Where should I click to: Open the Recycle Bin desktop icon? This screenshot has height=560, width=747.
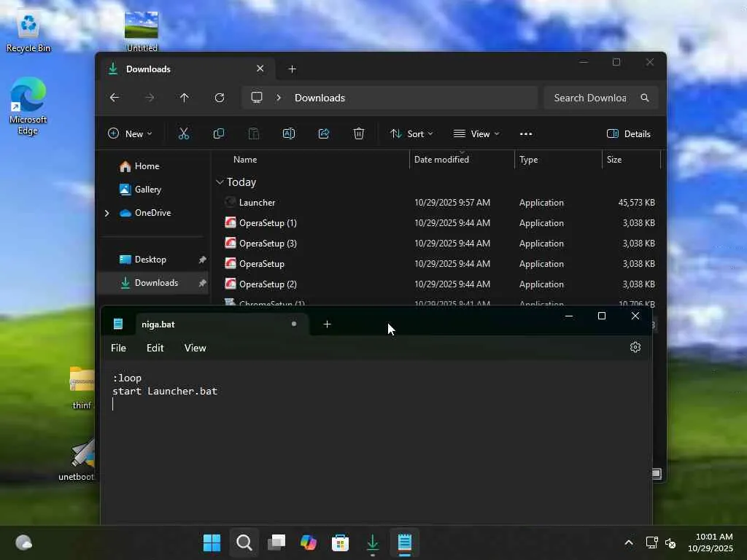click(28, 32)
